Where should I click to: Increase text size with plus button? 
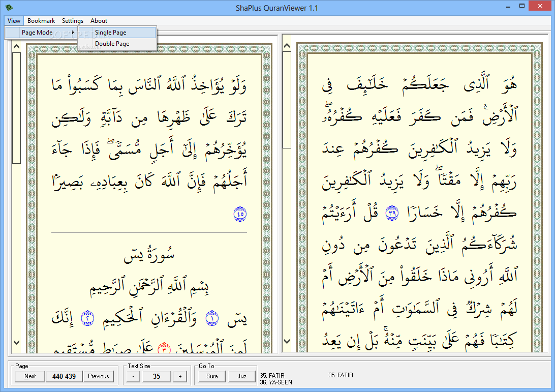pos(180,376)
